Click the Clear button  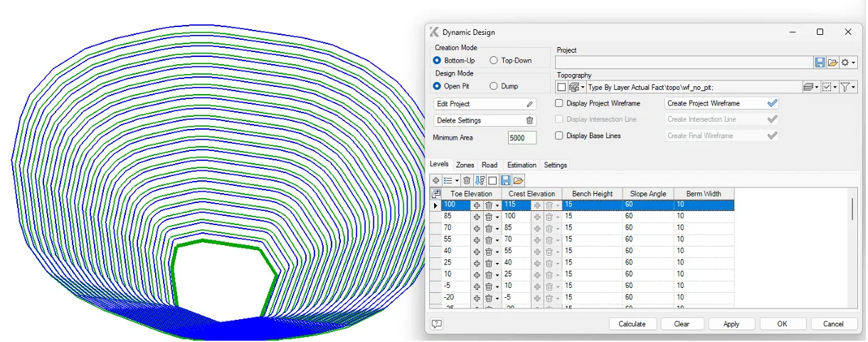pos(681,323)
